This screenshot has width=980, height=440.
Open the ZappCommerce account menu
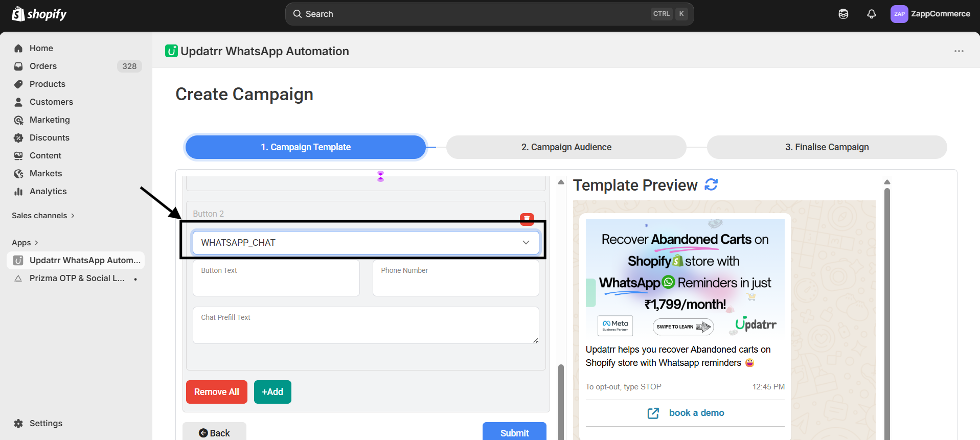[930, 14]
